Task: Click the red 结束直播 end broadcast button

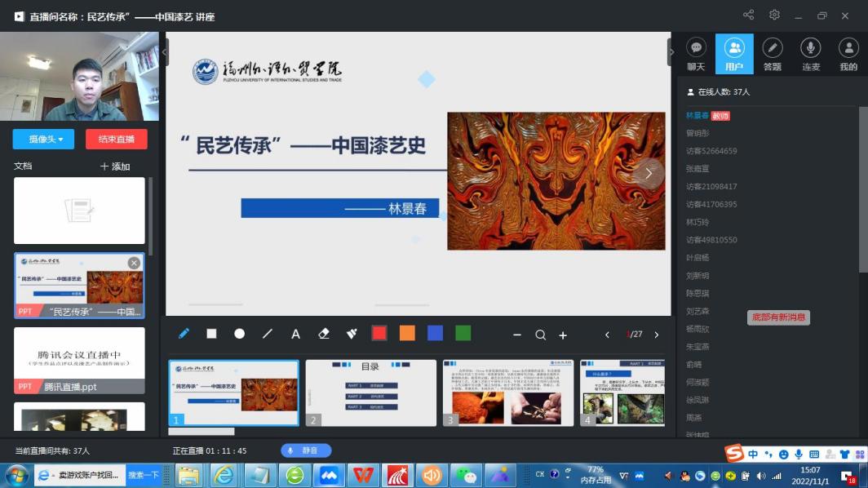Action: [x=116, y=139]
